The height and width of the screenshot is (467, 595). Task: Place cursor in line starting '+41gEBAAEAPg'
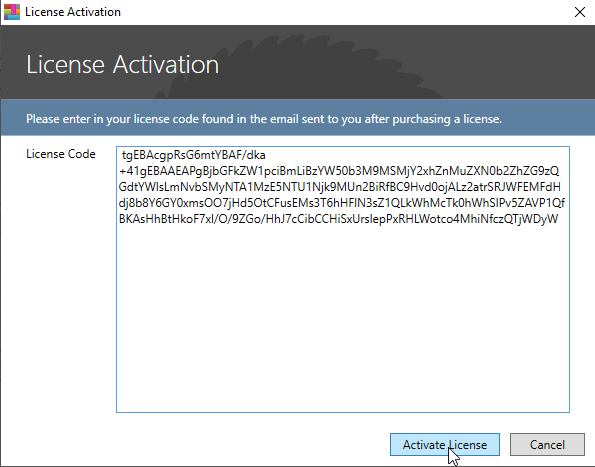coord(339,171)
